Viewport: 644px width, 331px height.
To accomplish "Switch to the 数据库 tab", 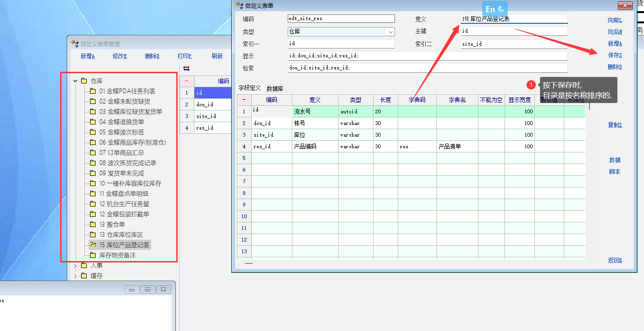I will 275,89.
